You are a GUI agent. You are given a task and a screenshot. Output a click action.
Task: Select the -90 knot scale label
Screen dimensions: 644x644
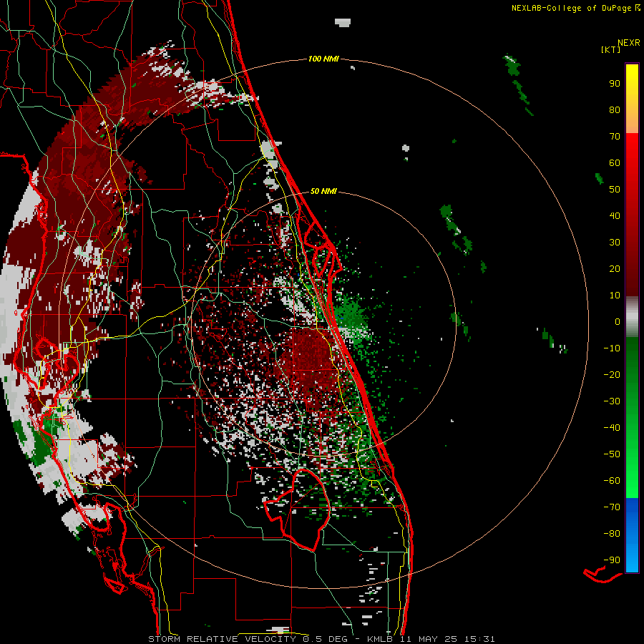[612, 560]
